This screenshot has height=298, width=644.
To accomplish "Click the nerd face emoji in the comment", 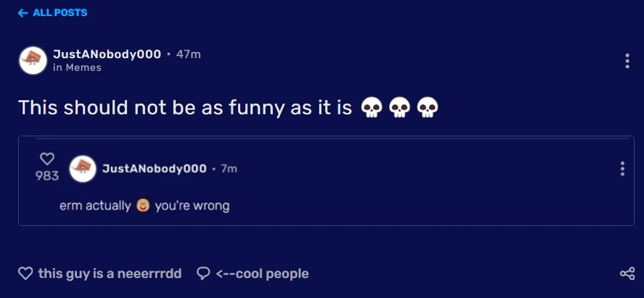I will 142,205.
